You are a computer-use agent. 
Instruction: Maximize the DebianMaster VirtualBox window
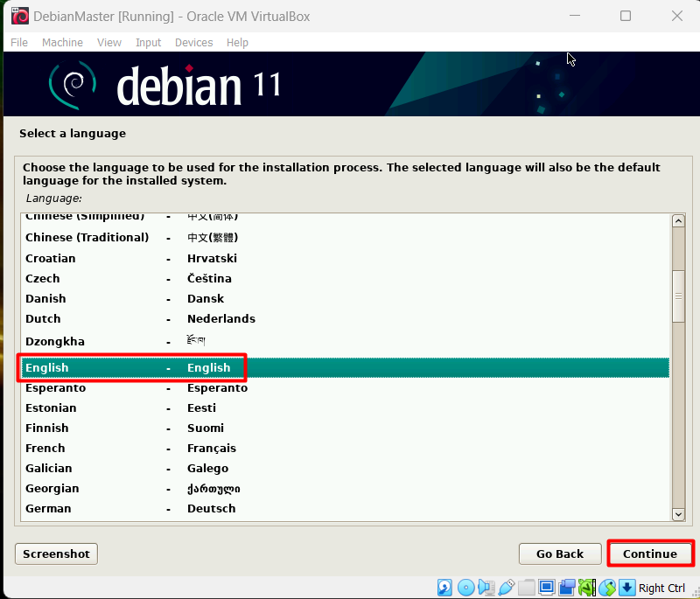pos(626,16)
